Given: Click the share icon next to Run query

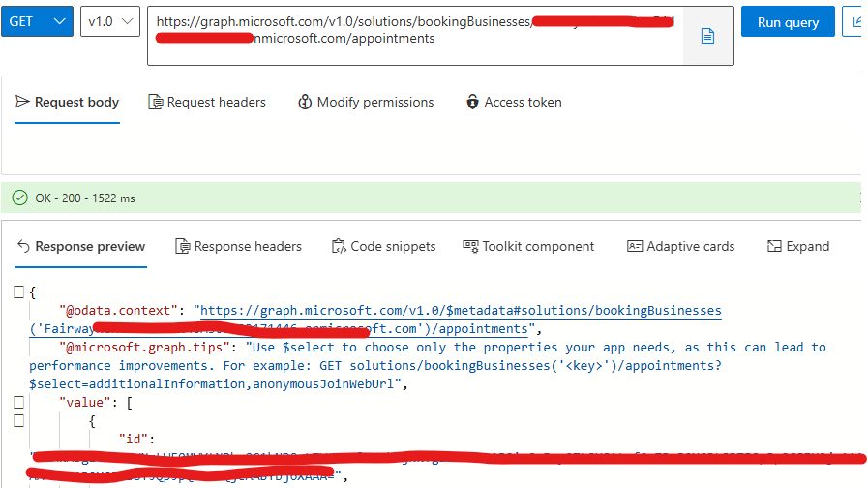Looking at the screenshot, I should coord(855,21).
